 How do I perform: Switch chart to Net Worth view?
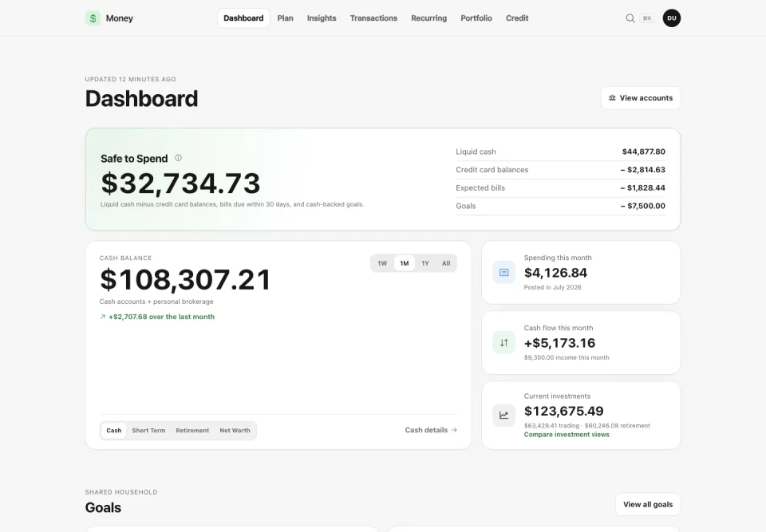235,431
